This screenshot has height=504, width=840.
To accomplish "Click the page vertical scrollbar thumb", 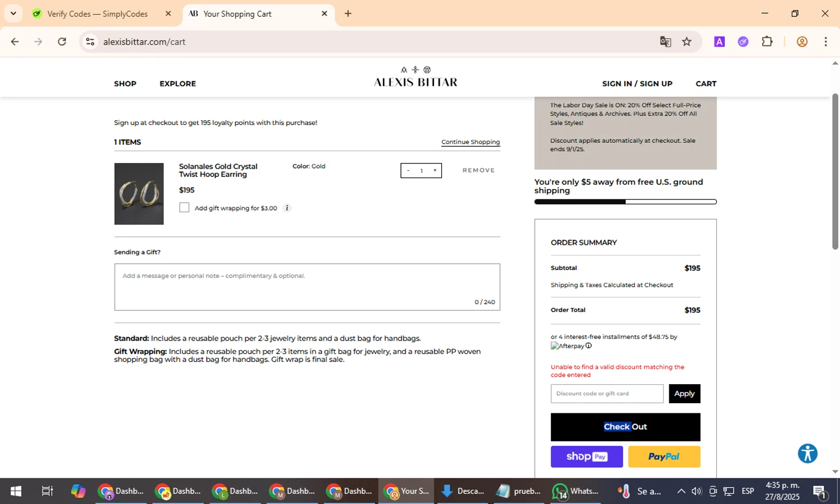I will 835,171.
